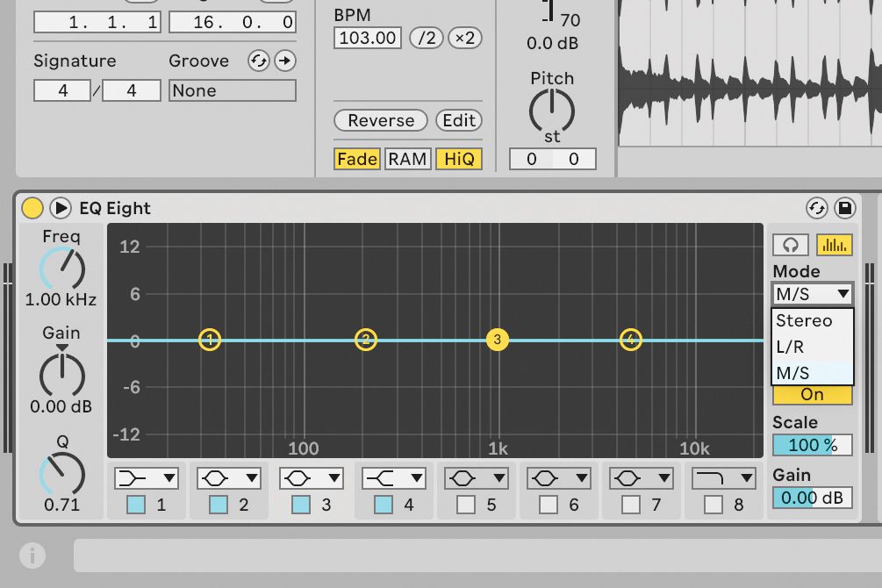Select band 3 node on the EQ curve
This screenshot has width=882, height=588.
pyautogui.click(x=497, y=340)
